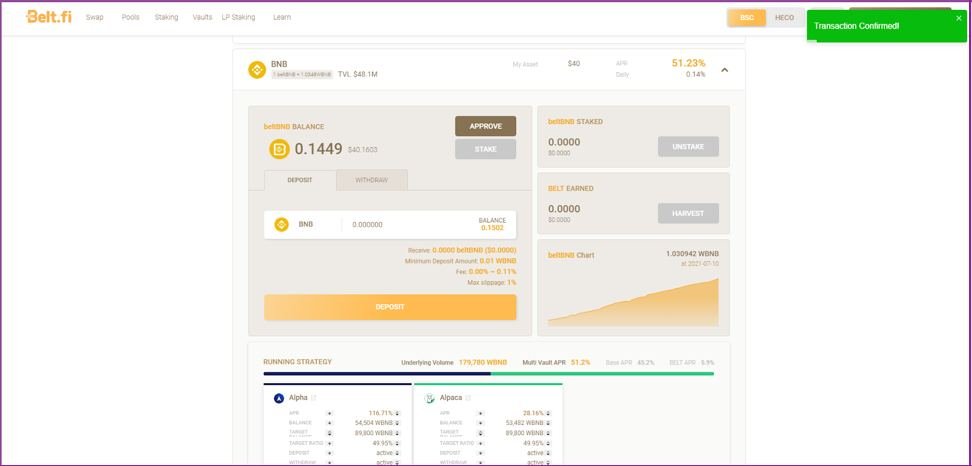Screen dimensions: 972x466
Task: Click the orange Deposit button
Action: click(390, 307)
